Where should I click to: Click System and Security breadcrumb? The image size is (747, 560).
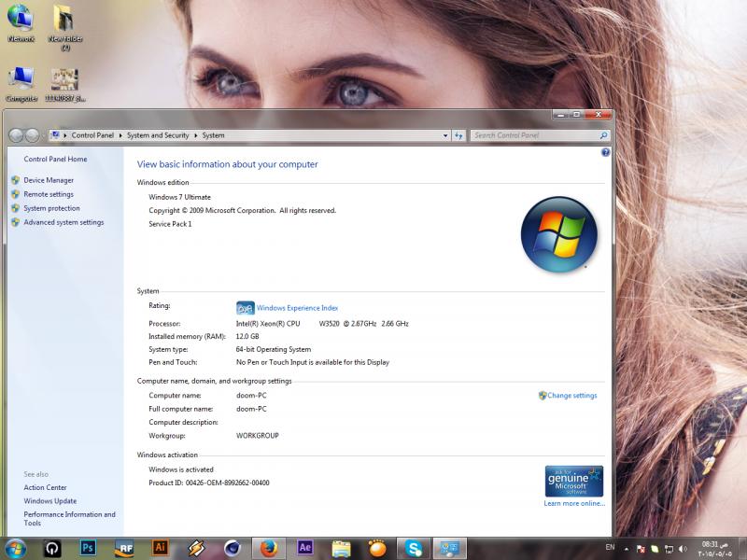(158, 135)
